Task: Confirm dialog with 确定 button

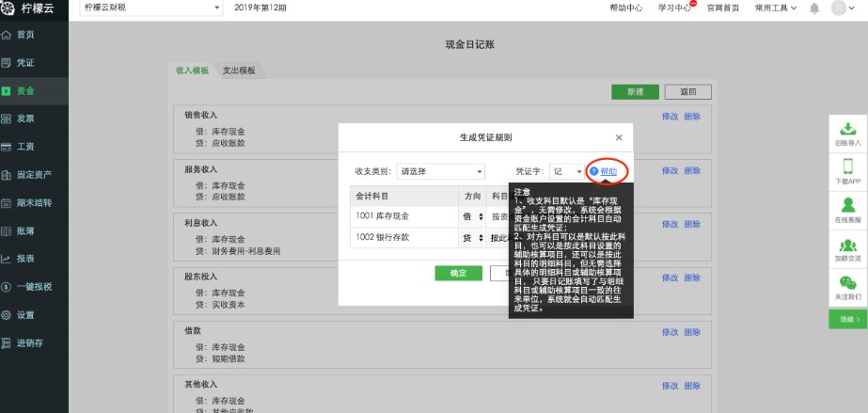Action: point(458,273)
